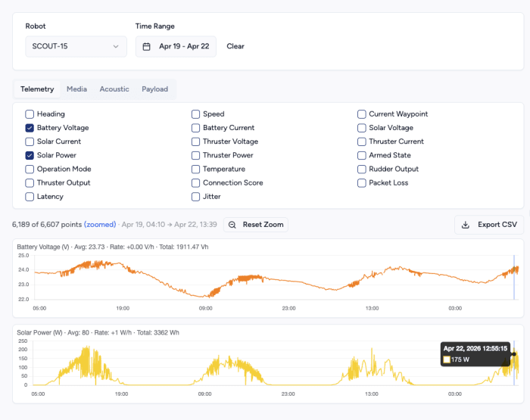The height and width of the screenshot is (420, 530).
Task: Click the "Robot" field label
Action: (36, 26)
